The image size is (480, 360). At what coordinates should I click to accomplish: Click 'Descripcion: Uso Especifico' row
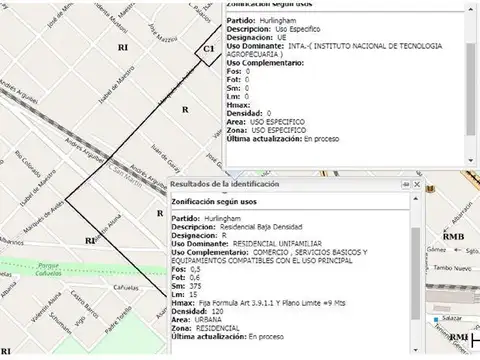(273, 29)
